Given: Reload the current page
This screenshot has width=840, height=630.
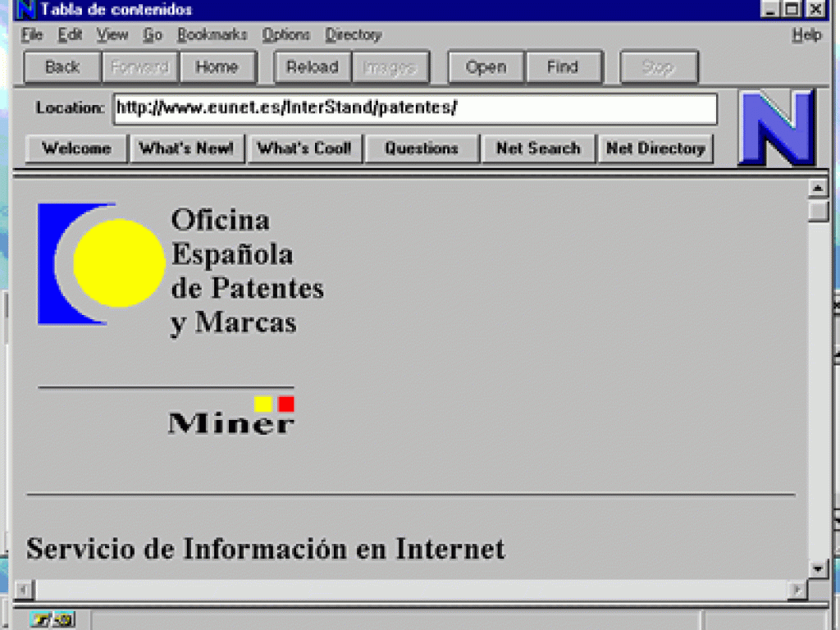Looking at the screenshot, I should 312,67.
